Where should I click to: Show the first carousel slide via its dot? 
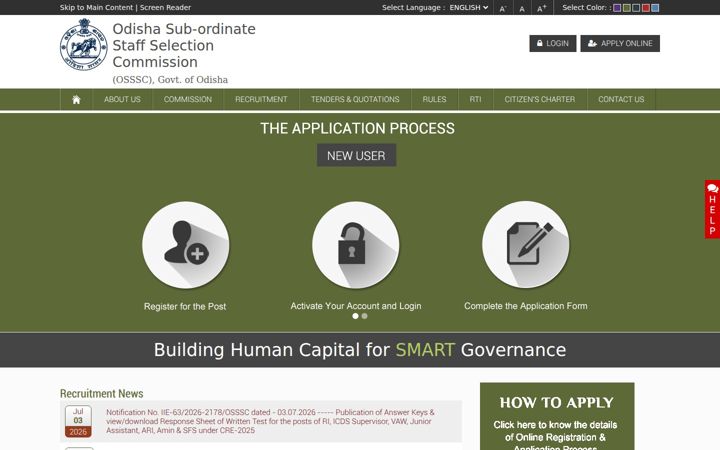coord(355,316)
